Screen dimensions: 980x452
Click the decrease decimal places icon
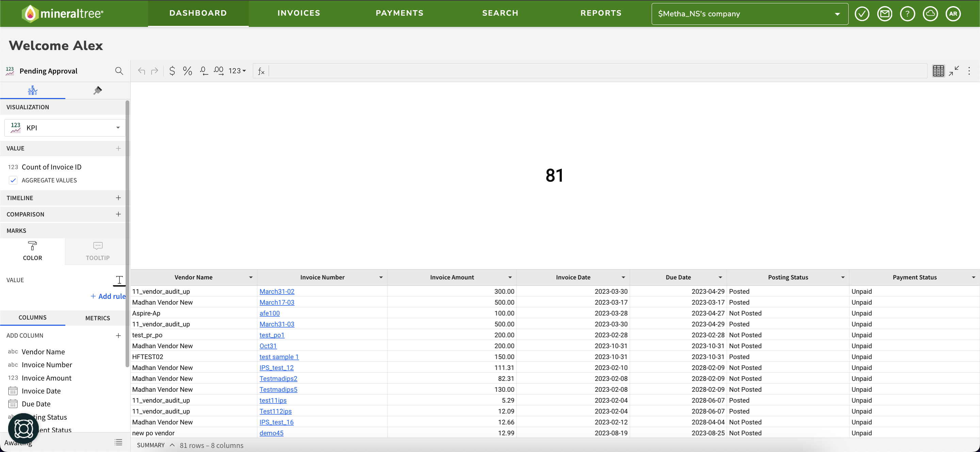pyautogui.click(x=203, y=71)
